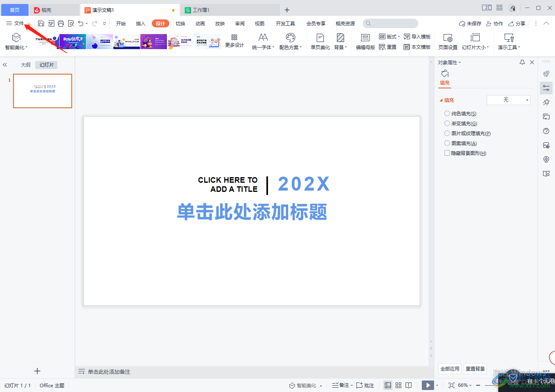Image resolution: width=555 pixels, height=392 pixels.
Task: Click the Print icon in quick toolbar
Action: [x=61, y=23]
